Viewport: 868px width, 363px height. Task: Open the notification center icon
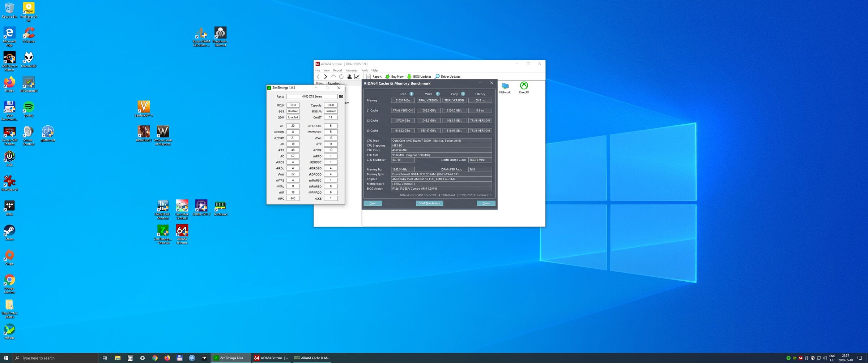tap(860, 358)
